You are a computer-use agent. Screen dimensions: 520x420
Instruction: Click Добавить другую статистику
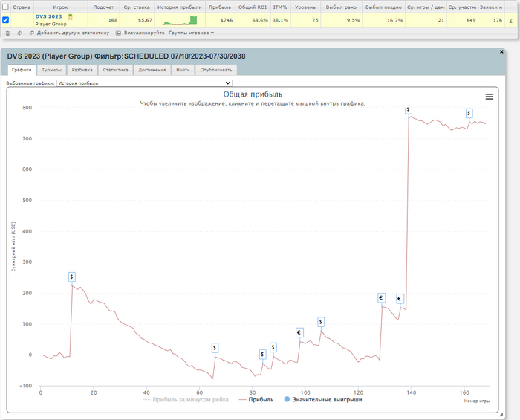click(x=73, y=33)
